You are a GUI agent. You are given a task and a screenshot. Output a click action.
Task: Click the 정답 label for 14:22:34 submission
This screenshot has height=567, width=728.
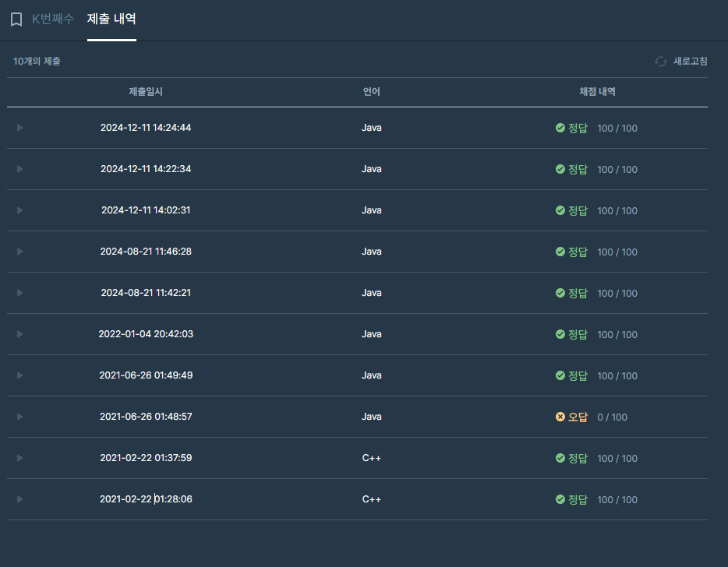tap(578, 169)
